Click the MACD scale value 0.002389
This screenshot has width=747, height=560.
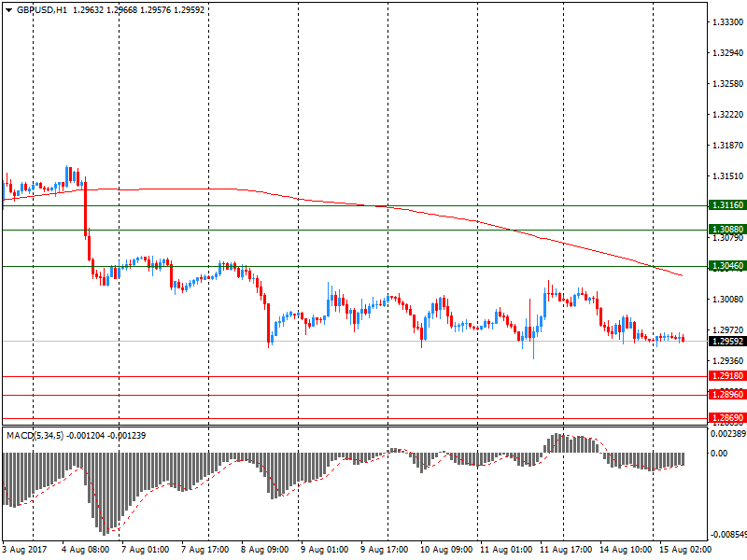coord(728,434)
